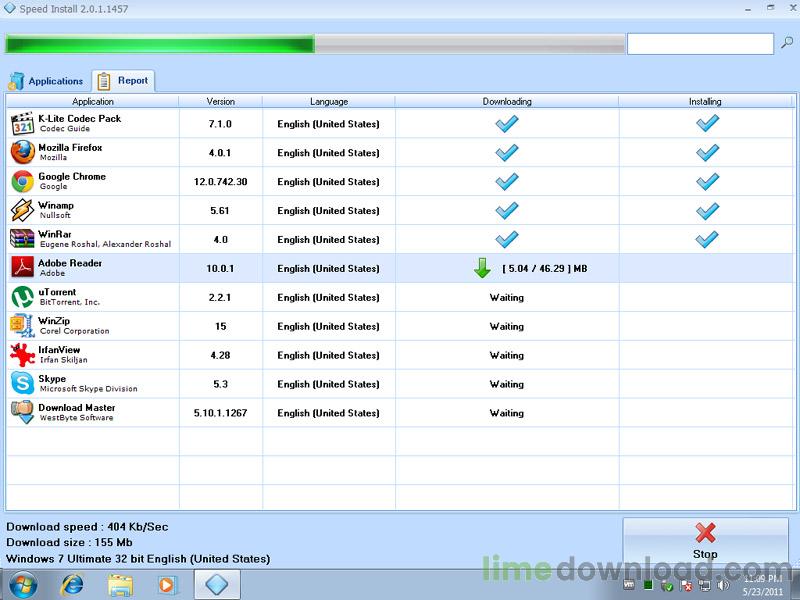Click Mozilla Firefox installing checkmark
800x600 pixels.
pyautogui.click(x=707, y=153)
